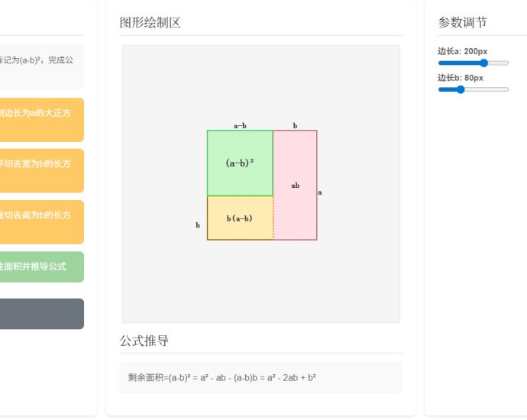Screen dimensions: 527x420
Task: Click the 参数调节 heading
Action: [x=463, y=23]
